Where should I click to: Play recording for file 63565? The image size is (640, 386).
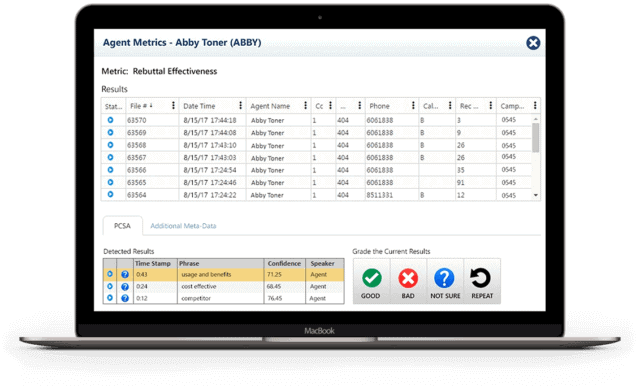click(x=110, y=182)
